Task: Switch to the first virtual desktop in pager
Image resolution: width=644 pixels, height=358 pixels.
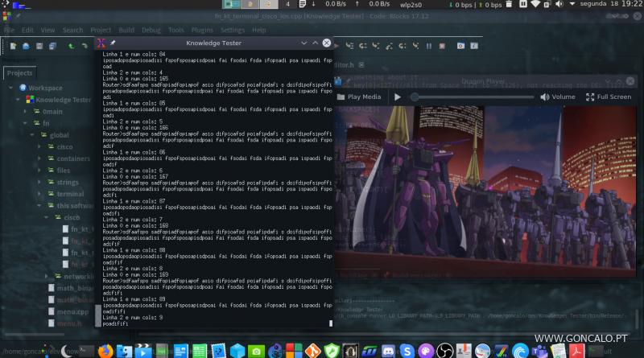Action: coord(231,4)
